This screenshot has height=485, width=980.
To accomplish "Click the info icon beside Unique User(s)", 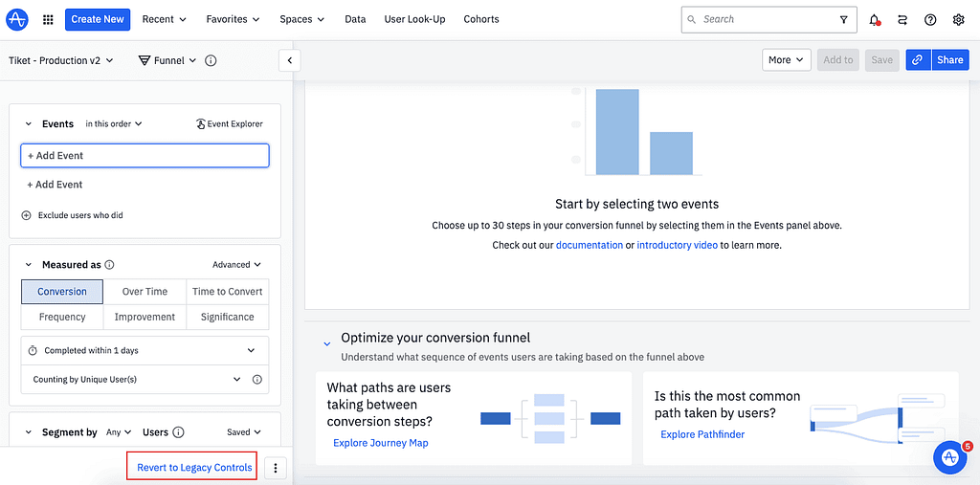I will point(256,380).
